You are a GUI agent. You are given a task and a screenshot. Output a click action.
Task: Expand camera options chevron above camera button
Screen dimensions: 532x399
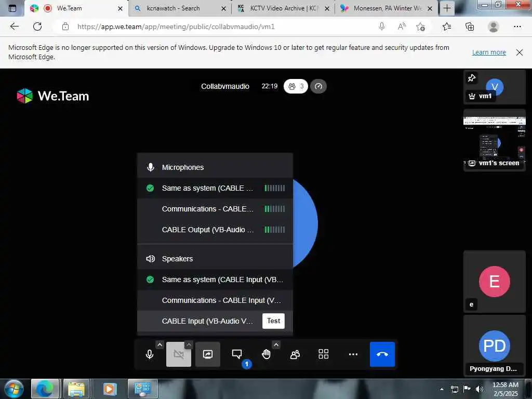[189, 345]
